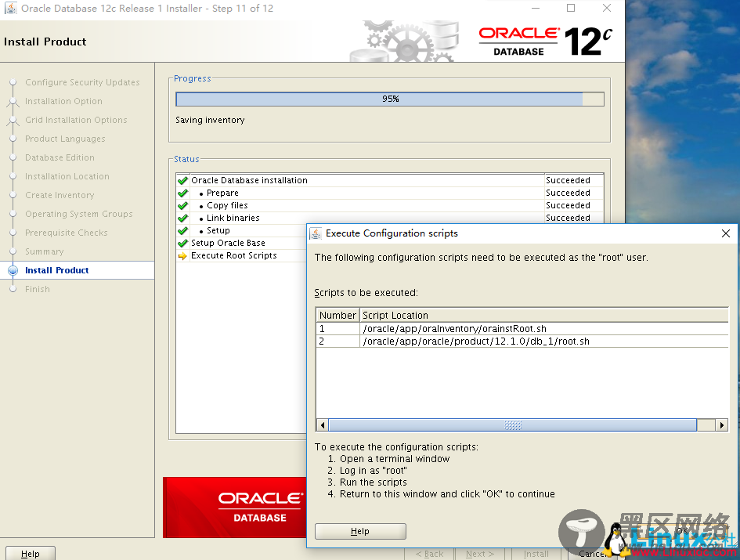
Task: Select Summary step in sidebar
Action: pos(45,251)
